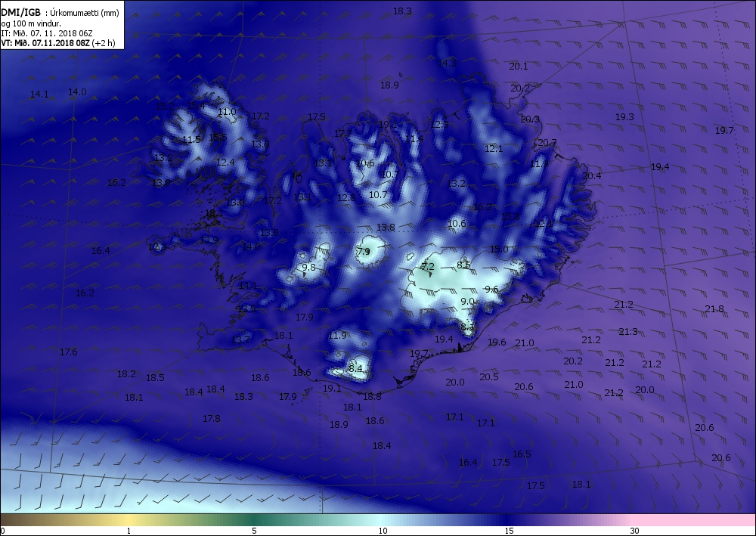Click the 9.0 map value
Viewport: 756px width, 536px height.
click(x=467, y=301)
